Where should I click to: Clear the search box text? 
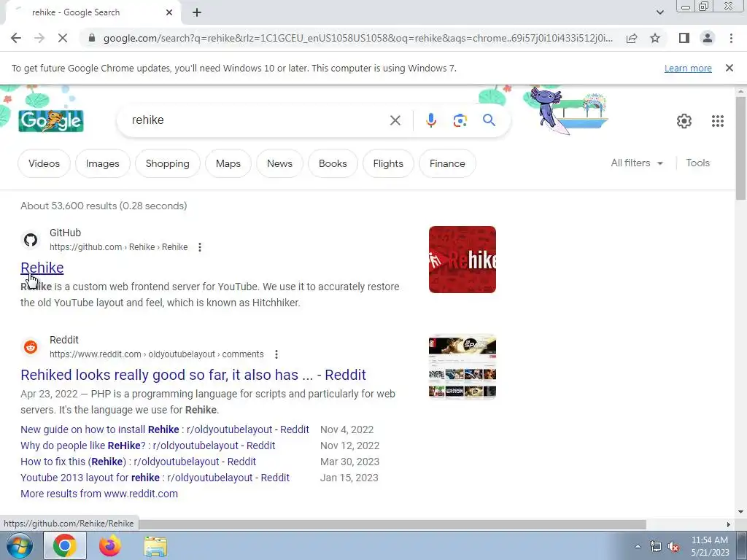point(395,120)
